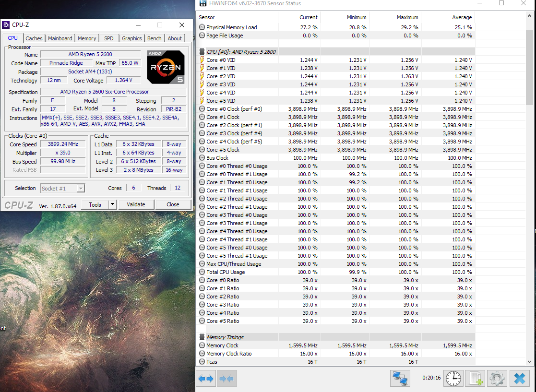Click the CPU-Z app icon in title bar

point(6,24)
